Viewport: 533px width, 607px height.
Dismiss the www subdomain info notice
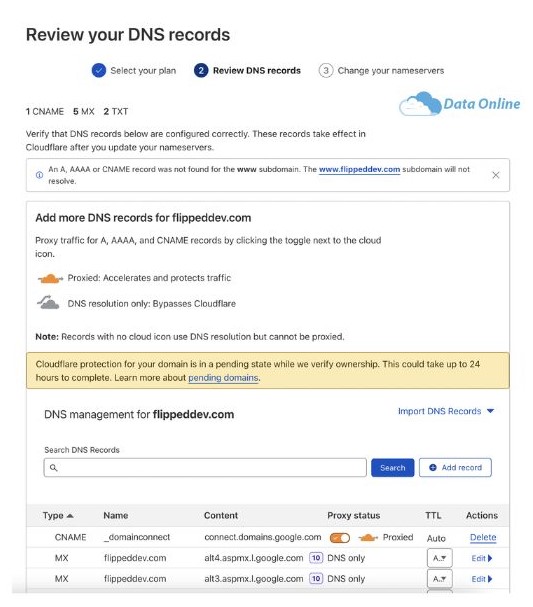[495, 175]
